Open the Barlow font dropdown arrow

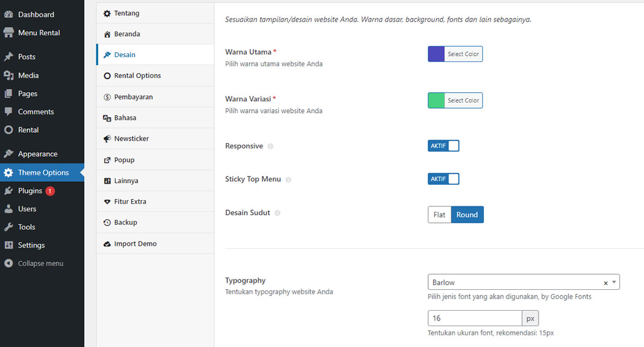614,282
